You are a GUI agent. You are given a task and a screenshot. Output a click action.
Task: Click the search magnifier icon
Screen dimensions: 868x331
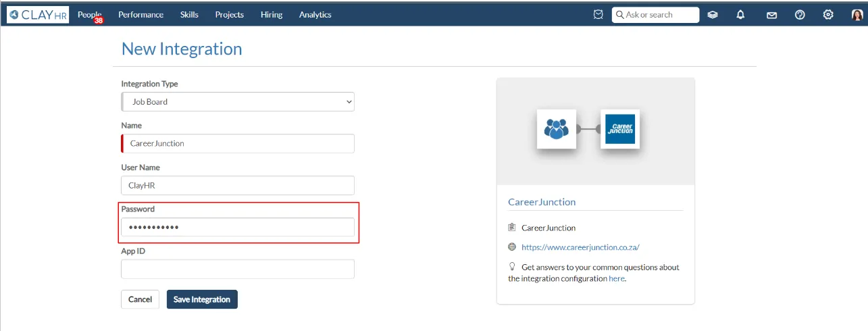coord(619,15)
